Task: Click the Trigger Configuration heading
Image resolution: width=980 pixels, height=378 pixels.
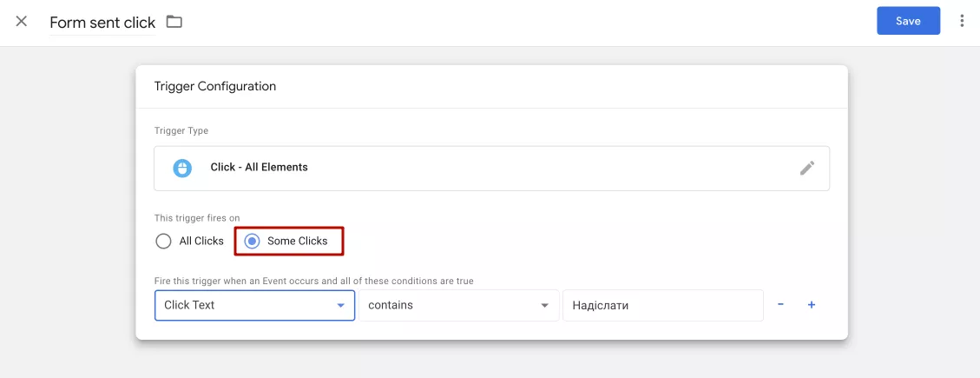Action: pyautogui.click(x=215, y=86)
